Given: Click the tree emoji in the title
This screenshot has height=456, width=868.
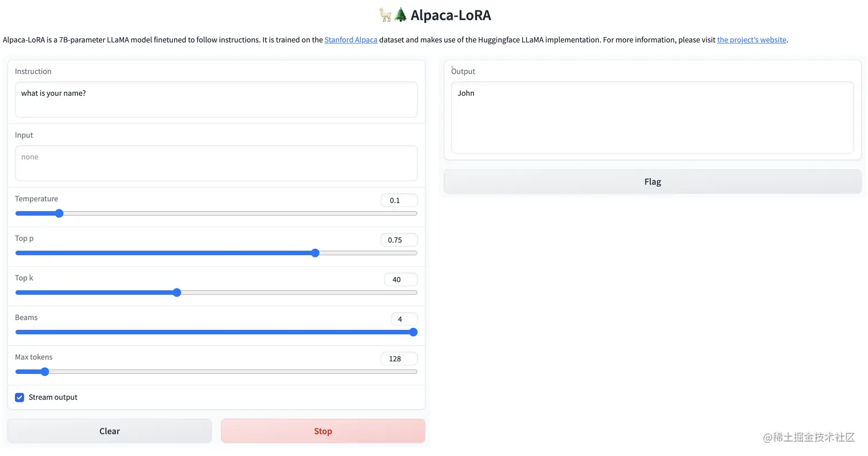Looking at the screenshot, I should pos(401,15).
